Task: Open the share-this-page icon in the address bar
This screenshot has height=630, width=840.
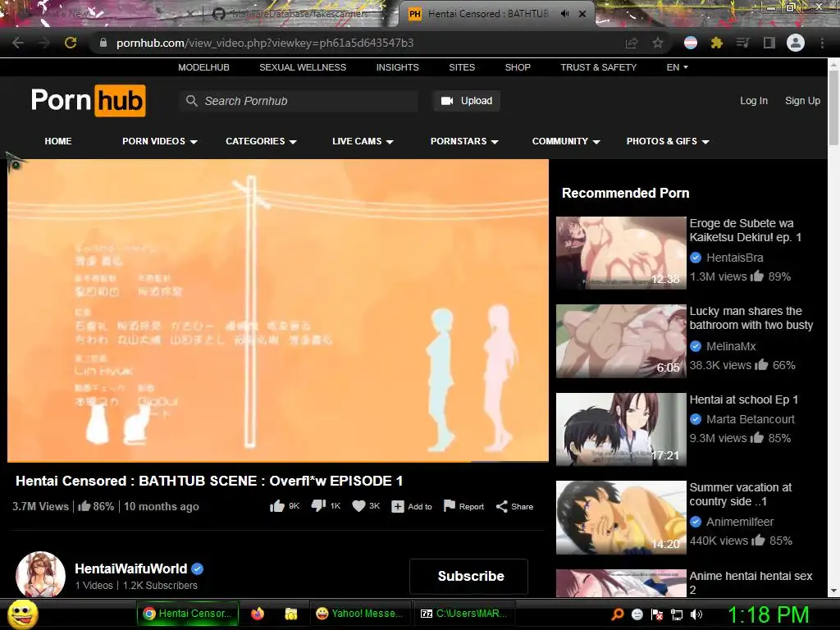Action: (632, 43)
